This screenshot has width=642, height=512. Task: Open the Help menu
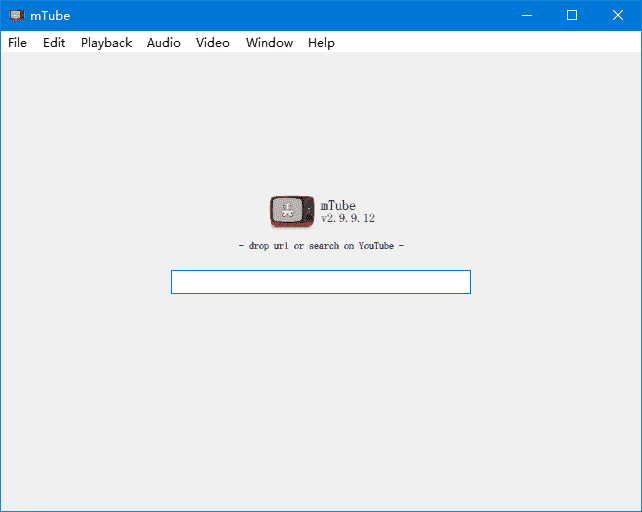click(x=321, y=43)
